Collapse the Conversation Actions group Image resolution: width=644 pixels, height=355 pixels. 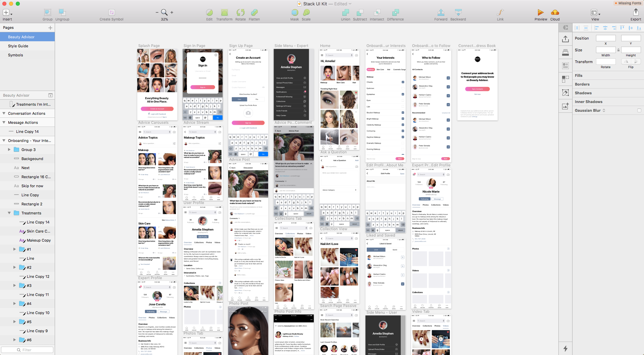pos(3,113)
